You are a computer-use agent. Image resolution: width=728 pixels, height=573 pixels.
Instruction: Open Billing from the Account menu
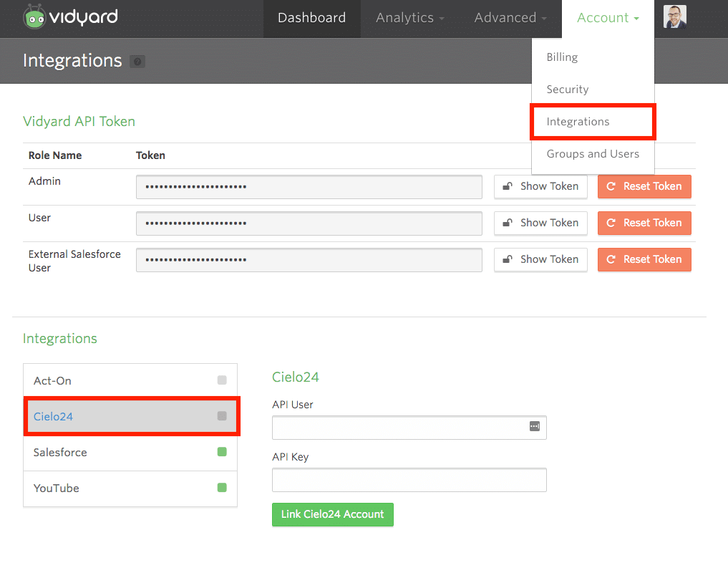(x=562, y=57)
